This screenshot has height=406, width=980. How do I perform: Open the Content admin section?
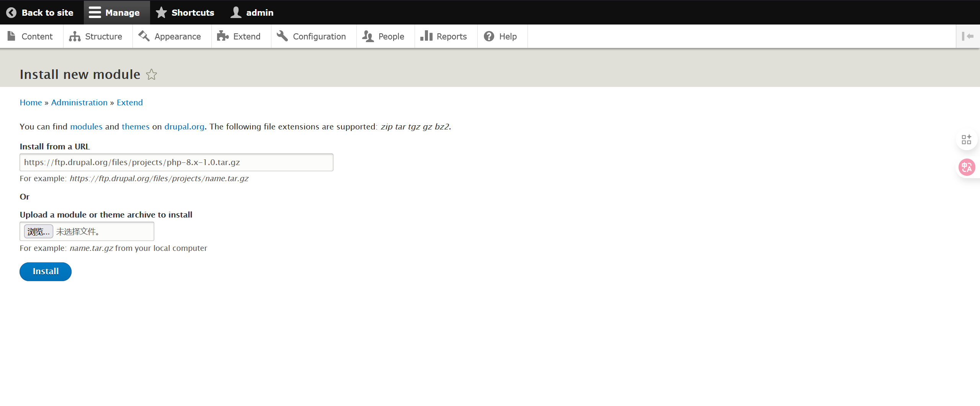[x=31, y=36]
